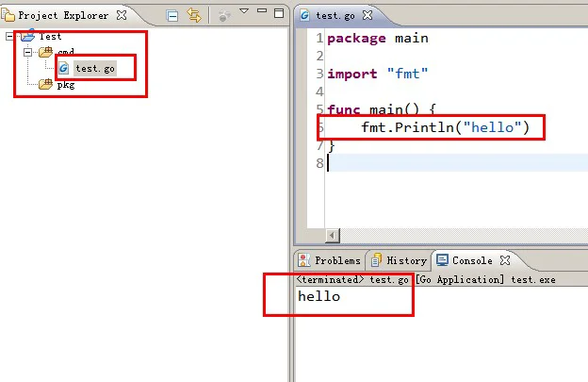
Task: Collapse All in Project Explorer toolbar
Action: 172,16
